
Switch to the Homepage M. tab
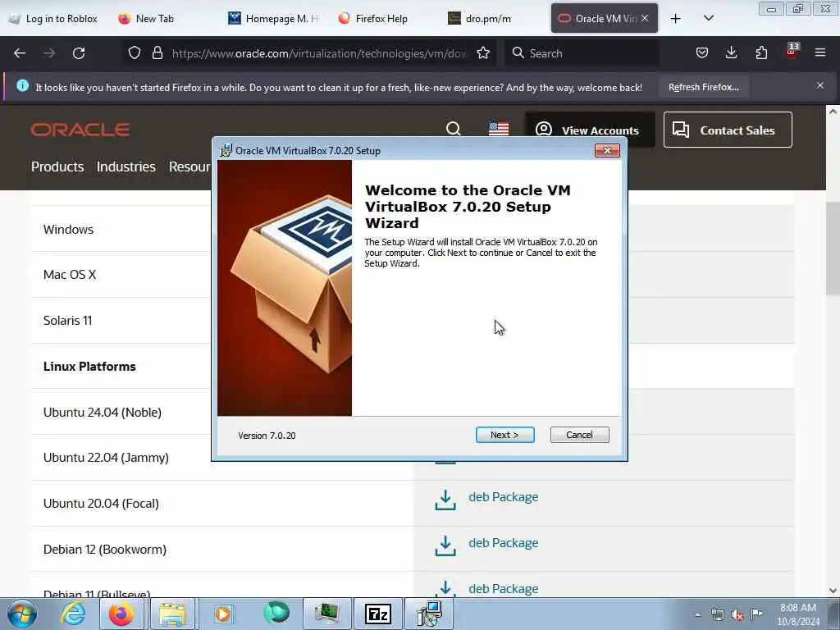[274, 18]
